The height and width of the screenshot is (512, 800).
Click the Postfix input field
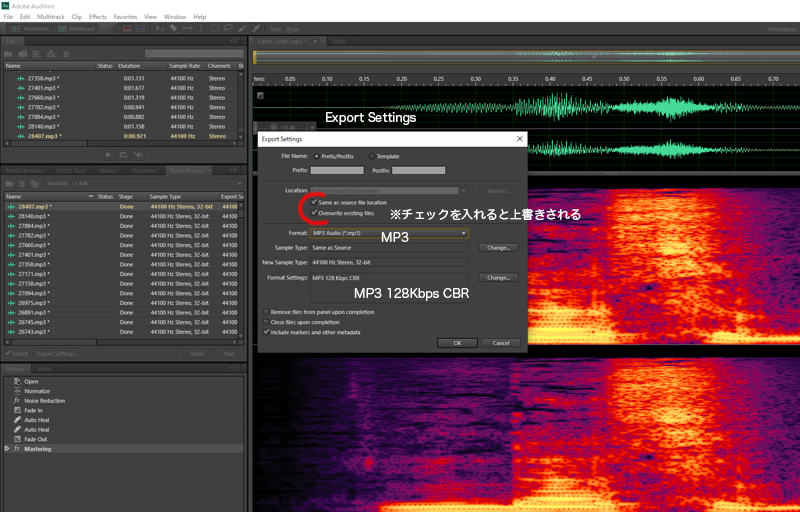coord(418,170)
